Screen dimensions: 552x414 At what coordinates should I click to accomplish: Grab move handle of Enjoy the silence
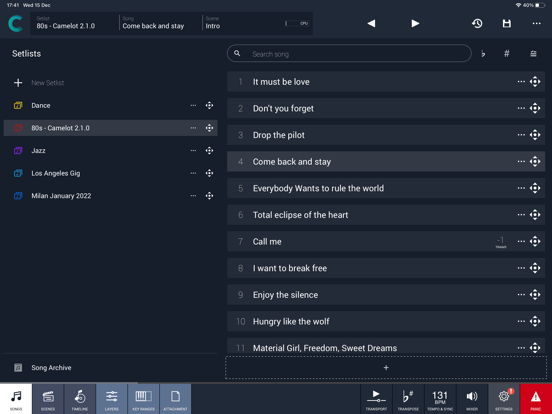(x=535, y=295)
